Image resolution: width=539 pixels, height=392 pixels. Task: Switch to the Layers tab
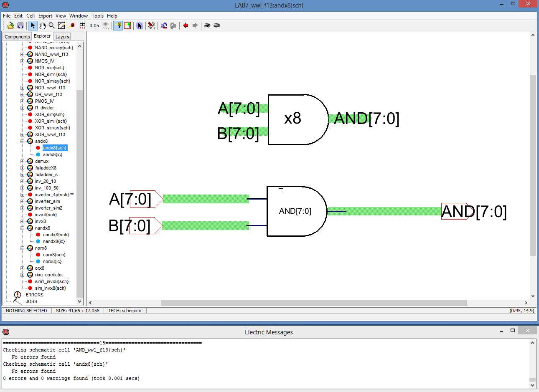point(62,37)
